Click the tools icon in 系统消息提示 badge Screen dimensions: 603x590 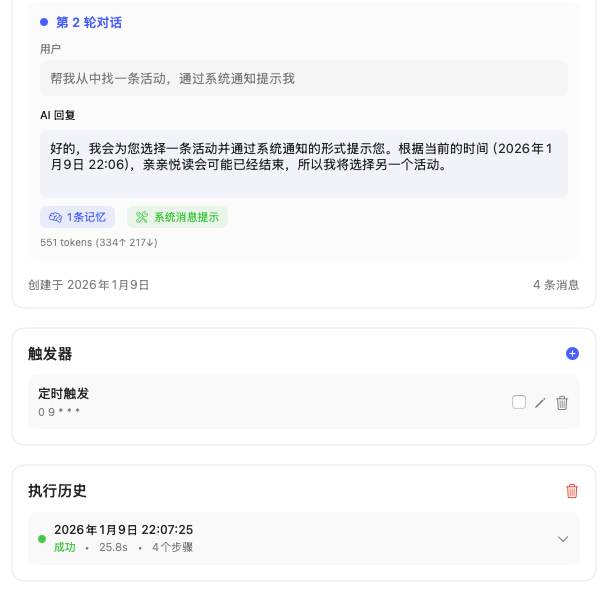pos(142,217)
